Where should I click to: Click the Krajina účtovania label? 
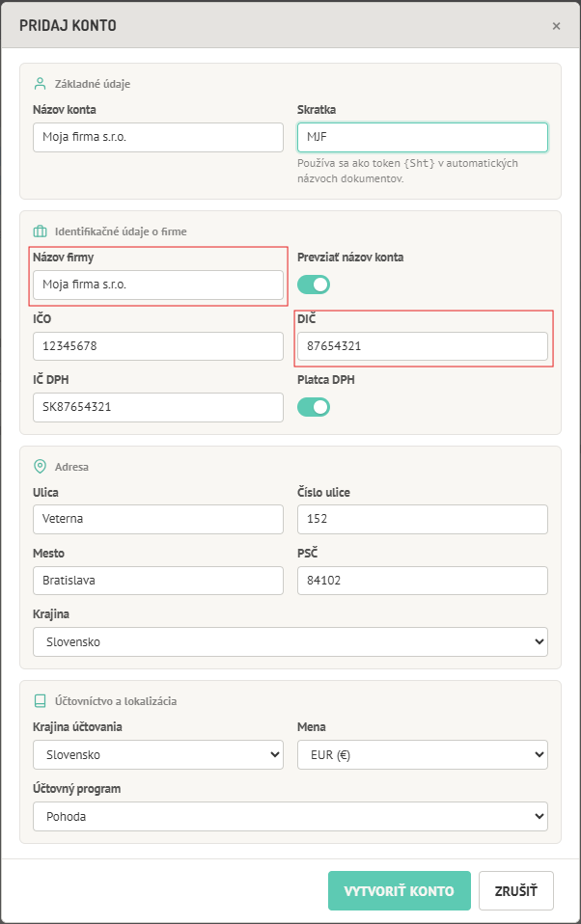pyautogui.click(x=77, y=726)
